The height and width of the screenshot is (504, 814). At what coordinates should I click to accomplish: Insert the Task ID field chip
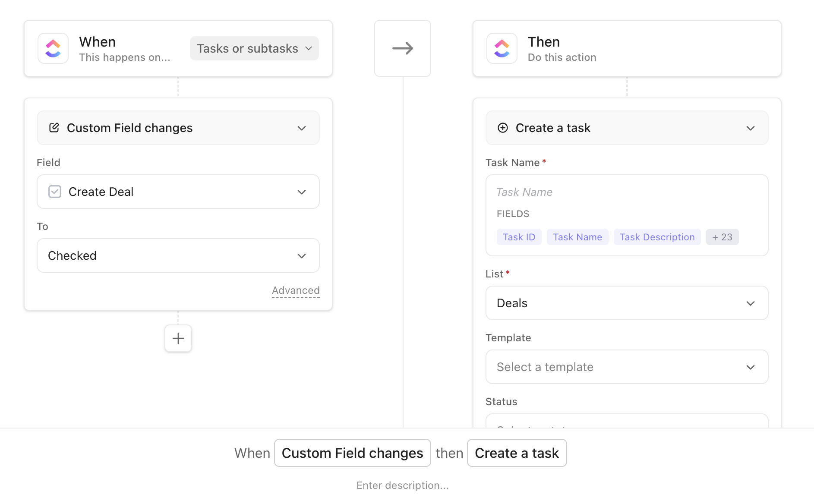[519, 237]
